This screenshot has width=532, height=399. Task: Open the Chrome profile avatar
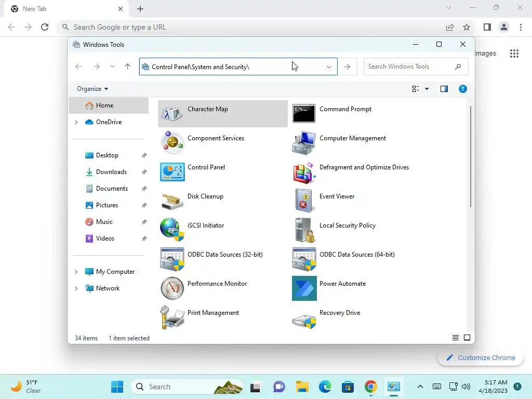coord(504,27)
